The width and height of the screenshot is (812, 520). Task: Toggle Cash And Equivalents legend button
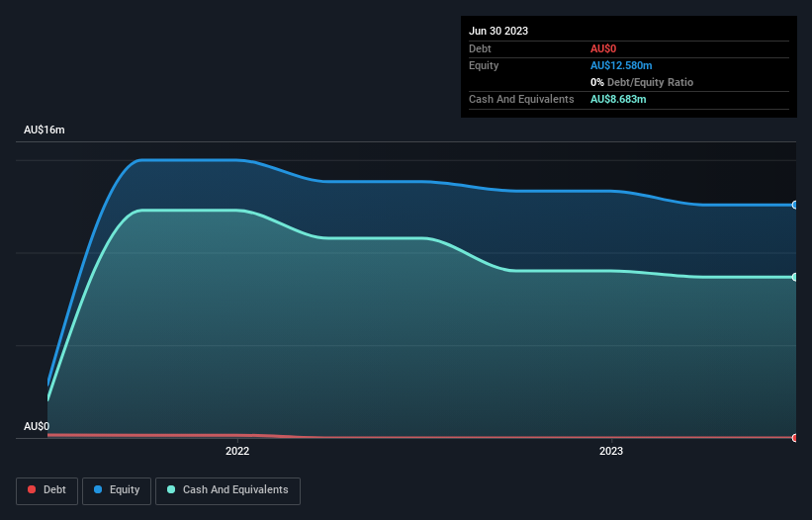[227, 490]
